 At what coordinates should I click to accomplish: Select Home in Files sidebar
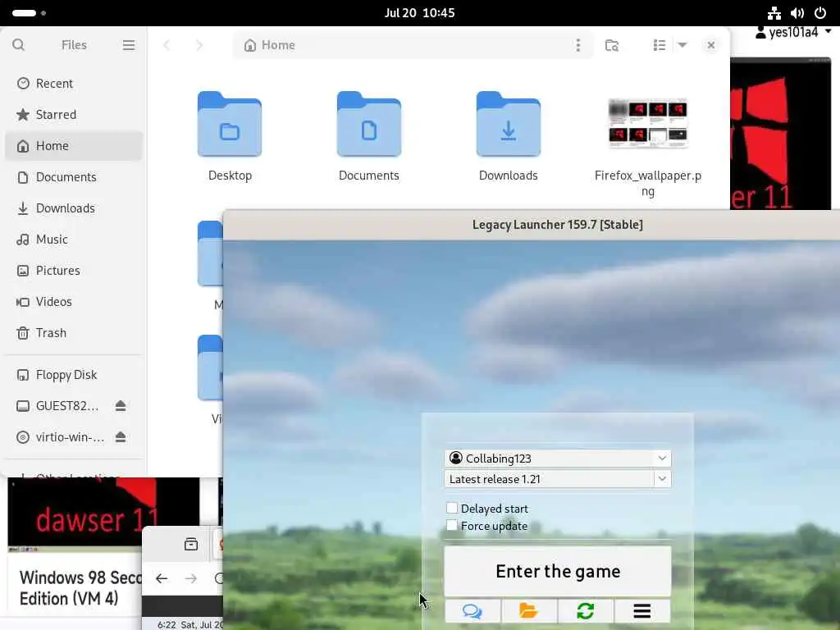tap(74, 146)
